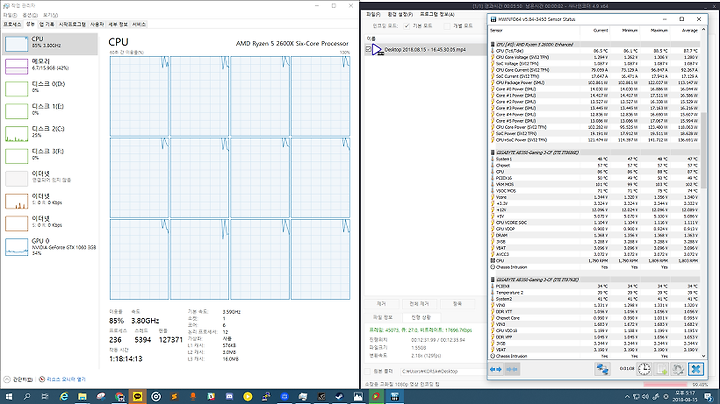Toggle source folder checkbox beside output path
720x404 pixels.
click(367, 371)
